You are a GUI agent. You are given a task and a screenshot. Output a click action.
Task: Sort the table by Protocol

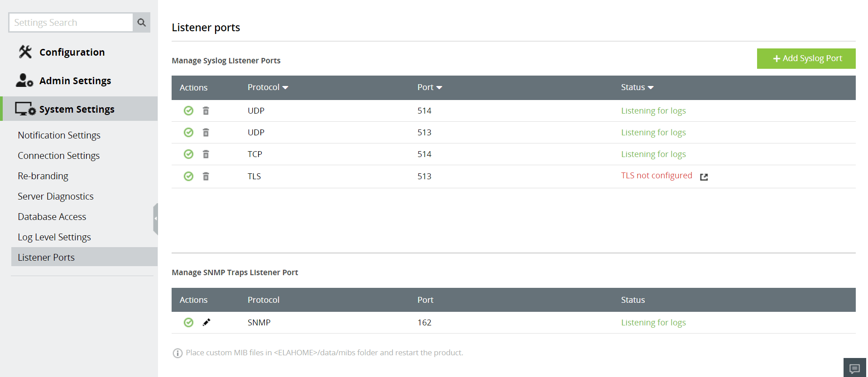pos(268,87)
